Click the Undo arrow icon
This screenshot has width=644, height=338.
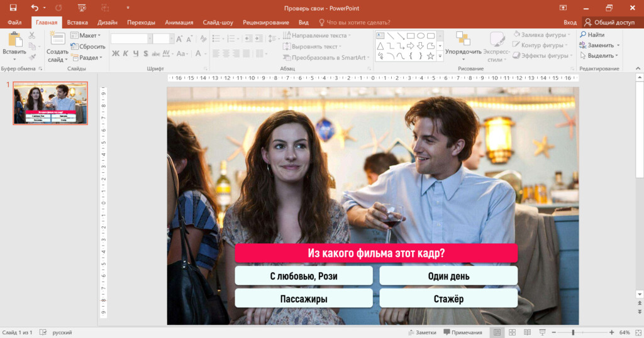pyautogui.click(x=35, y=8)
